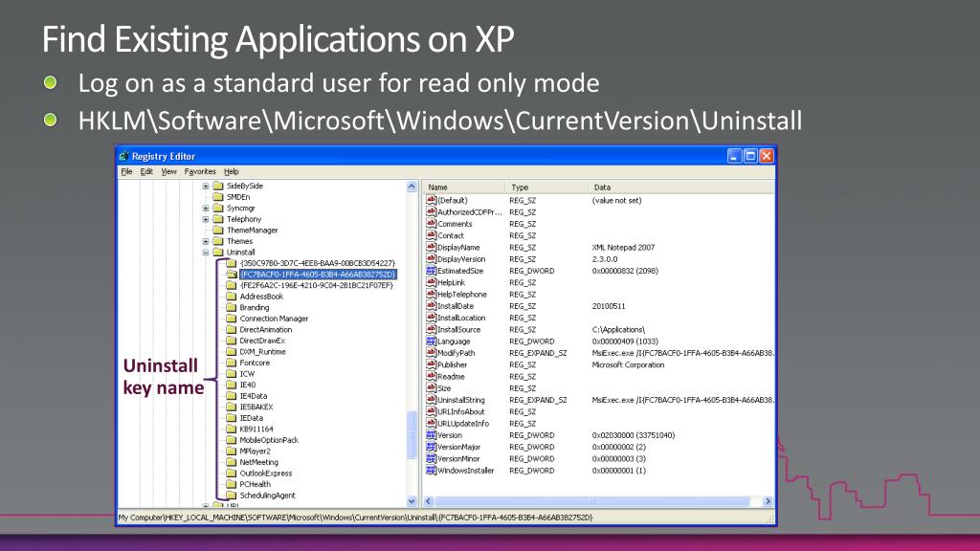
Task: Click the KB911164 folder icon
Action: pos(232,430)
